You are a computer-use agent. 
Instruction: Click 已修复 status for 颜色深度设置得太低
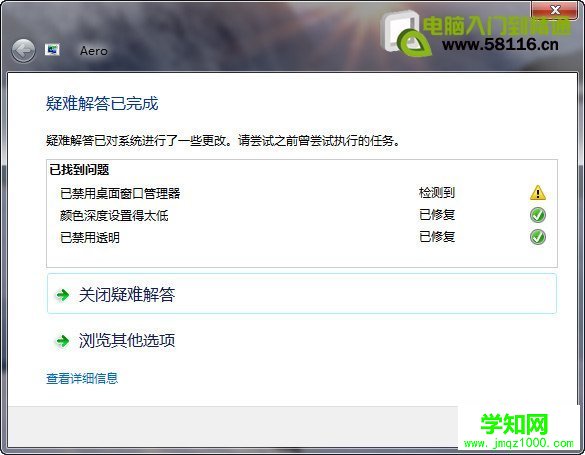click(437, 215)
